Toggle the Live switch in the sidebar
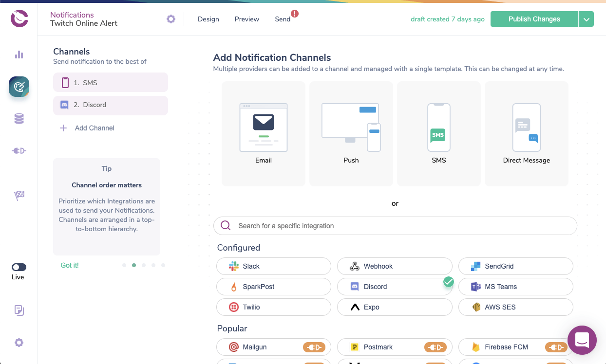 [x=18, y=267]
